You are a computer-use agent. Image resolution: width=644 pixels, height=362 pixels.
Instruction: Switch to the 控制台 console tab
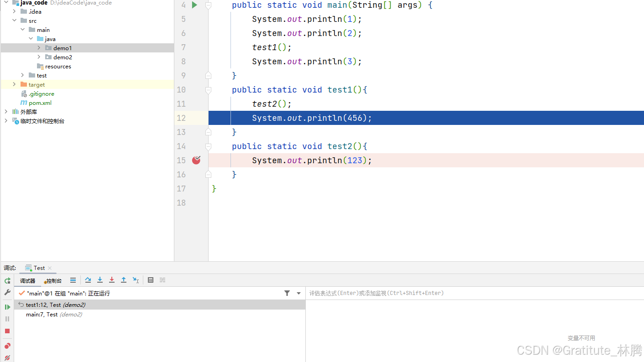(x=53, y=281)
